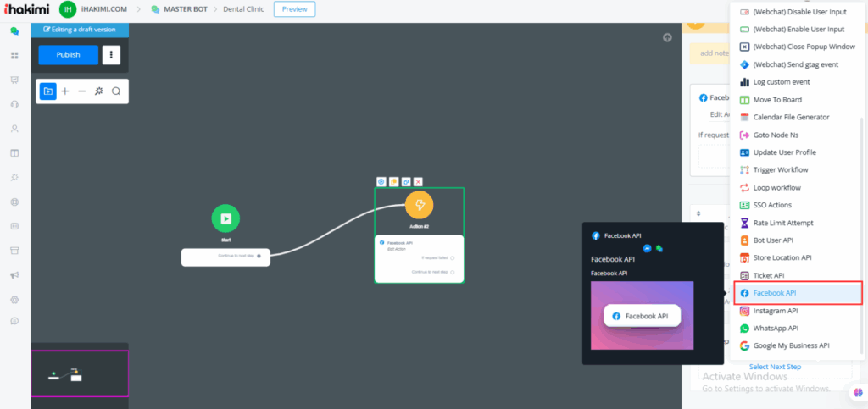Open the iHAKIMI.COM workspace switcher
This screenshot has width=868, height=409.
pos(93,9)
